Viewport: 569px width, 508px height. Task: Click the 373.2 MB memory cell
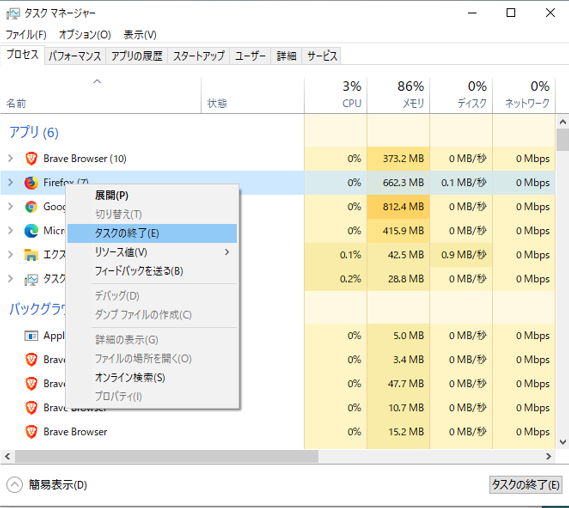pyautogui.click(x=398, y=159)
